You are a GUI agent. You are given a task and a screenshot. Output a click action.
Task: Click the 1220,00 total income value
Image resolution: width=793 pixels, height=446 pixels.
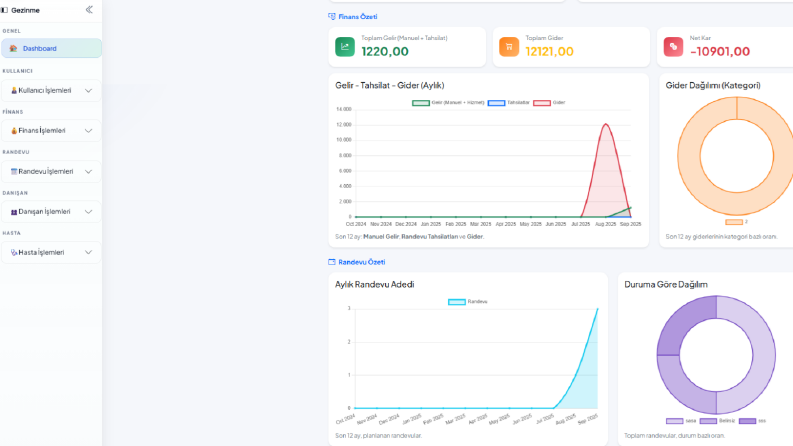click(385, 52)
